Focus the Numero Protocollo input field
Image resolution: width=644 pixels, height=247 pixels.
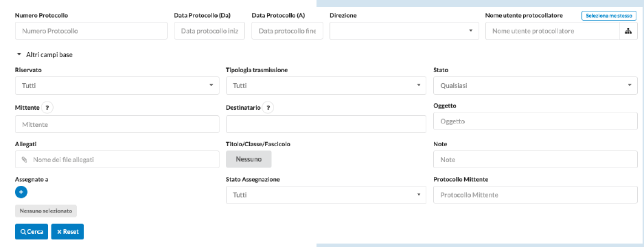(x=91, y=31)
